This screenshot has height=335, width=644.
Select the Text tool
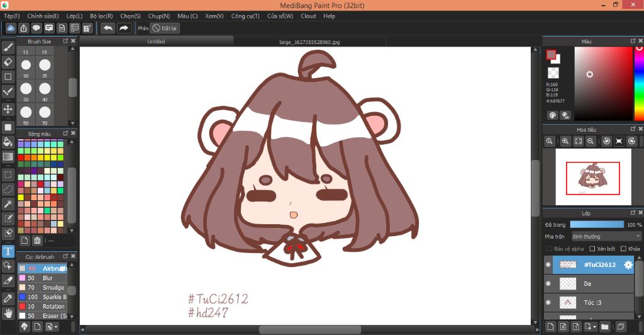click(x=8, y=251)
